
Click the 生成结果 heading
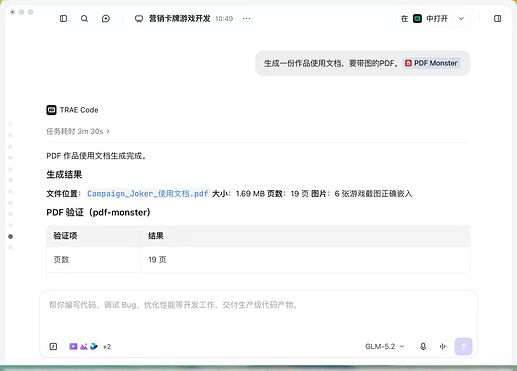click(64, 174)
